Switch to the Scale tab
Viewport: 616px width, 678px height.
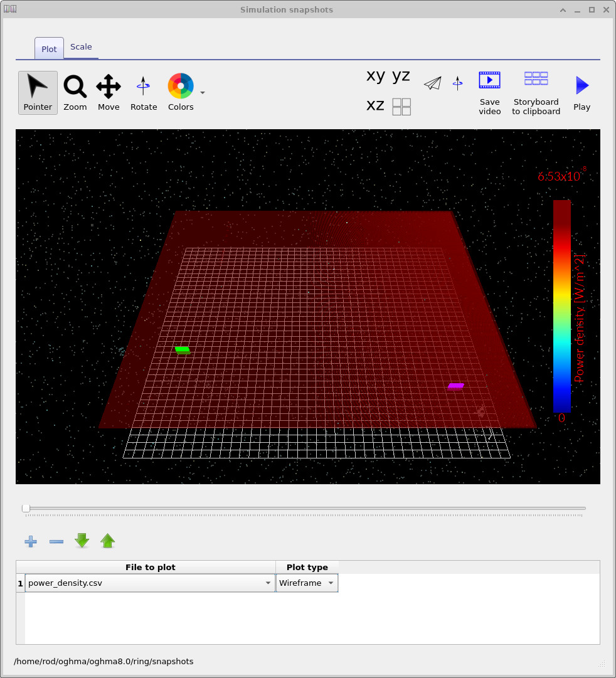tap(81, 46)
